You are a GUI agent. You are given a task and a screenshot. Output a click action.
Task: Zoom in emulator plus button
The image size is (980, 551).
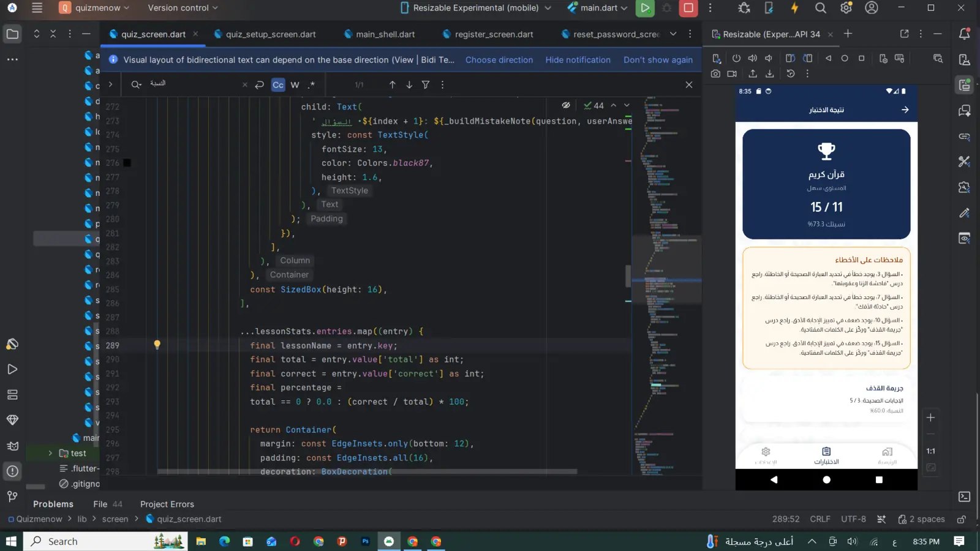point(930,418)
